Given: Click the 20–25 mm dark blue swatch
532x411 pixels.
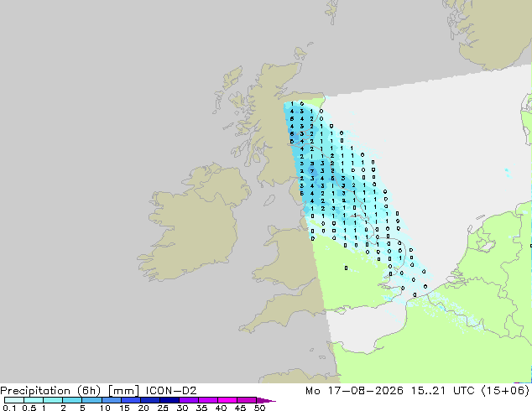Looking at the screenshot, I should pyautogui.click(x=150, y=400).
